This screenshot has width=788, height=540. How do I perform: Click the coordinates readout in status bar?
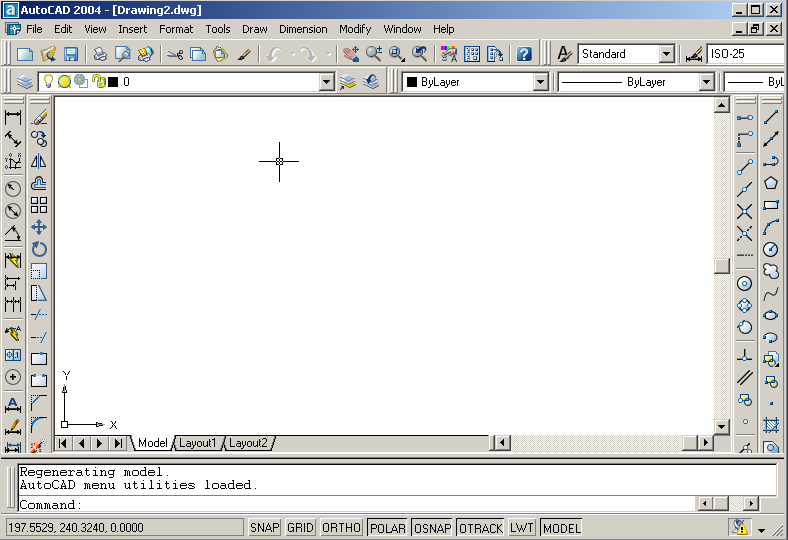124,528
